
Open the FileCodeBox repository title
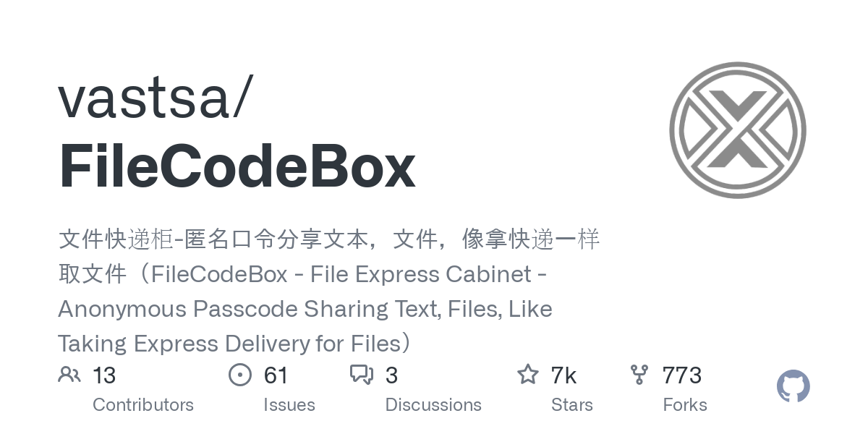click(x=237, y=168)
